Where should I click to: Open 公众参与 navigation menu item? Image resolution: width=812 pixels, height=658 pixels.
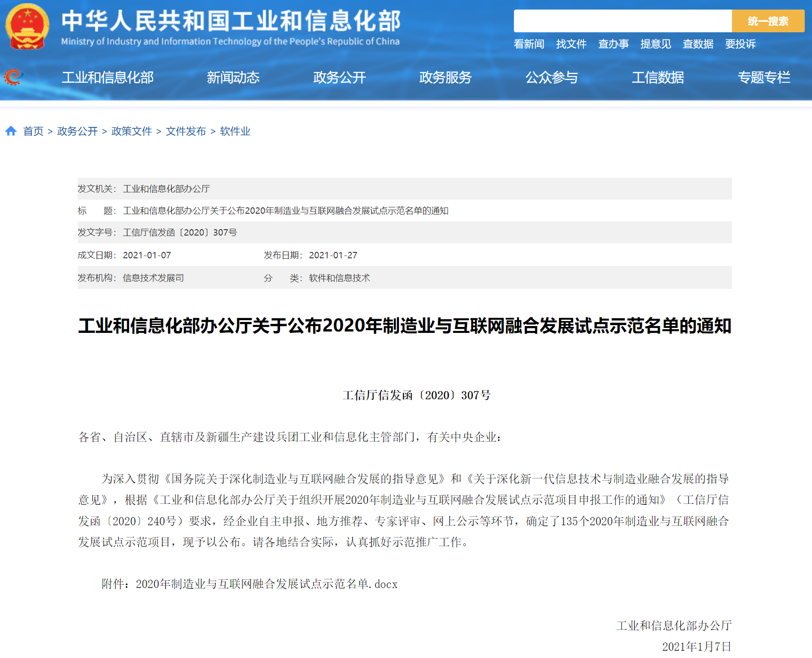click(552, 77)
